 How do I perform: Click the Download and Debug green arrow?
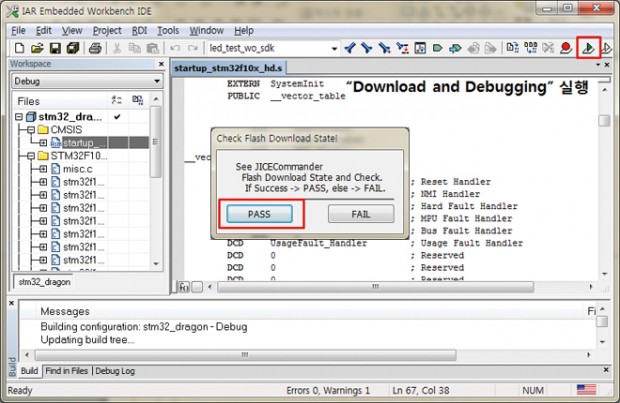click(x=588, y=48)
